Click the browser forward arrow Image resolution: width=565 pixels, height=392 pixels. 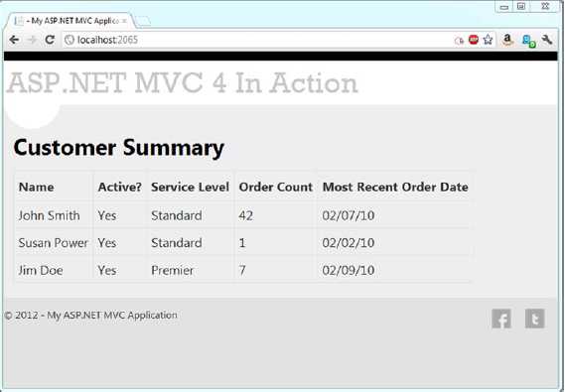(x=32, y=40)
